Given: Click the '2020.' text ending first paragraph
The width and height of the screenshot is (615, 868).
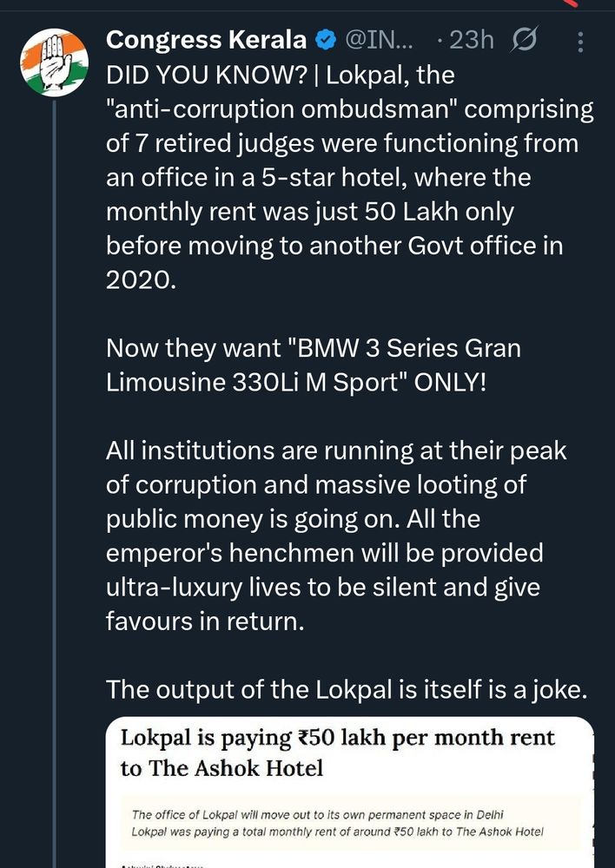Looking at the screenshot, I should pos(140,279).
